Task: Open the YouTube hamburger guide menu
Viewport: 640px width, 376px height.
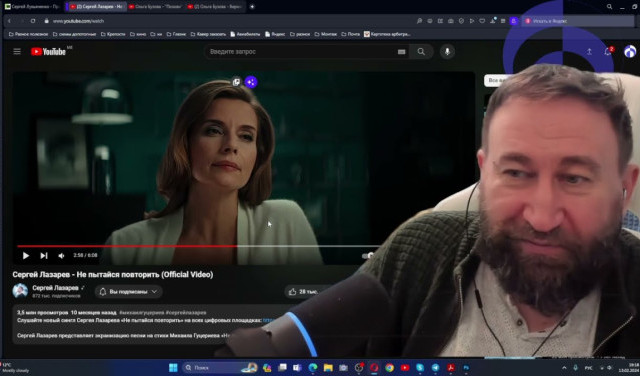Action: (17, 51)
